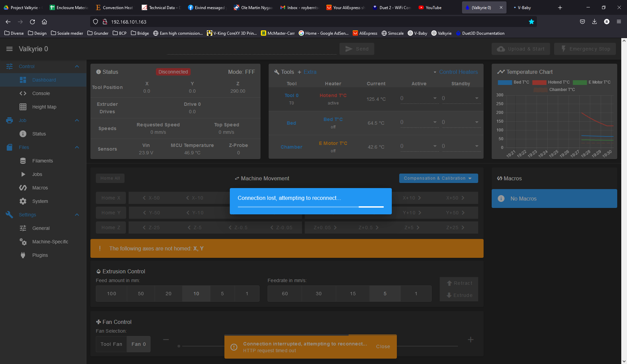The width and height of the screenshot is (627, 364).
Task: Click the Extrude button
Action: [459, 295]
